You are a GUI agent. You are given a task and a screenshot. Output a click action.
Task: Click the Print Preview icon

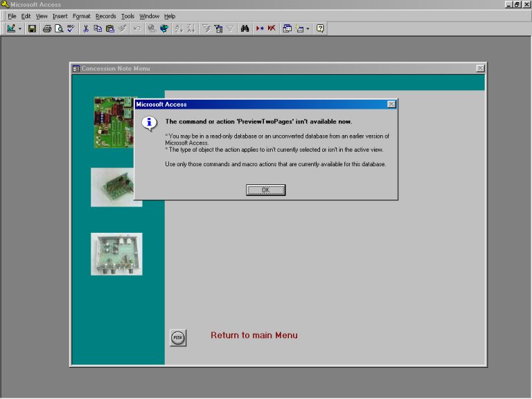coord(59,28)
